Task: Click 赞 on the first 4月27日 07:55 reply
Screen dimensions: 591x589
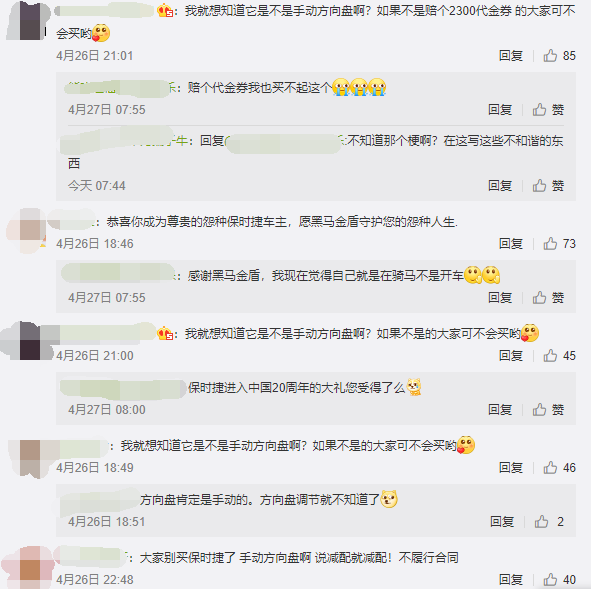Action: point(548,110)
